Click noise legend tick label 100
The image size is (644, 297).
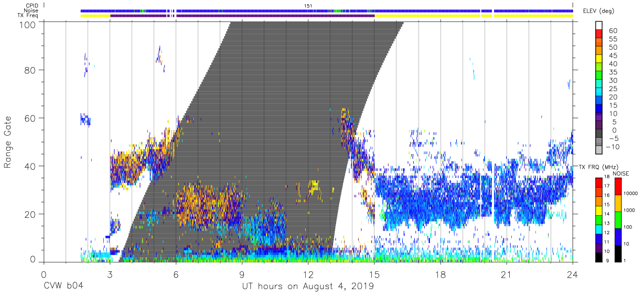[x=628, y=227]
